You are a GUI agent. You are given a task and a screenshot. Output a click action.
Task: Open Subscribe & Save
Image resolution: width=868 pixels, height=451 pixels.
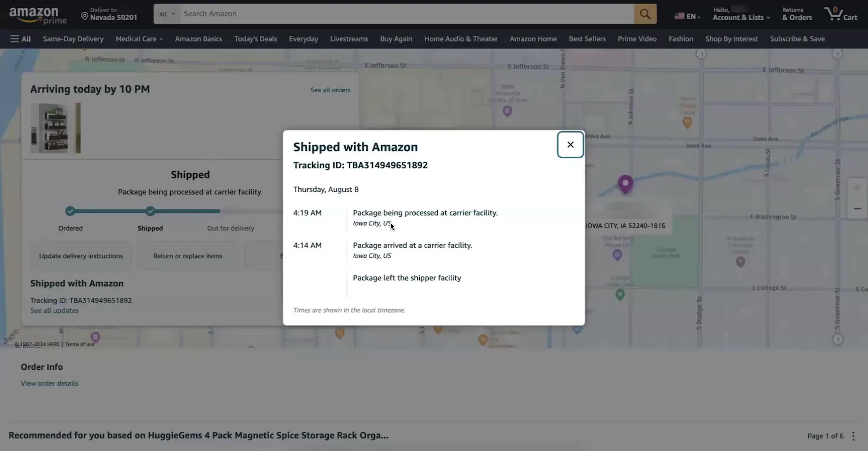click(x=797, y=39)
